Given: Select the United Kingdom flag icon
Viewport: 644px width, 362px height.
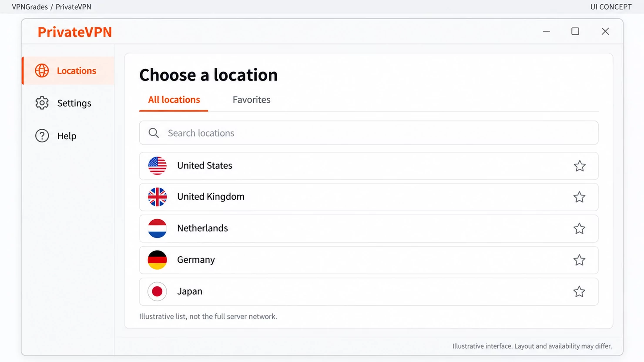Looking at the screenshot, I should [x=157, y=197].
